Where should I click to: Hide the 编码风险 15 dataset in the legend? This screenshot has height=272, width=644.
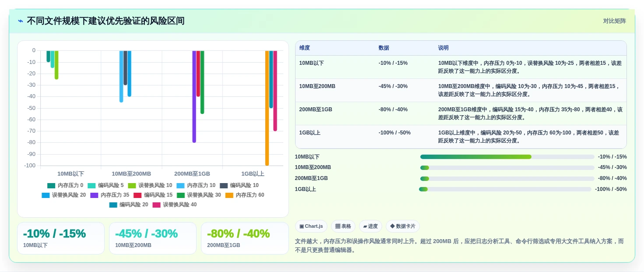coord(153,195)
